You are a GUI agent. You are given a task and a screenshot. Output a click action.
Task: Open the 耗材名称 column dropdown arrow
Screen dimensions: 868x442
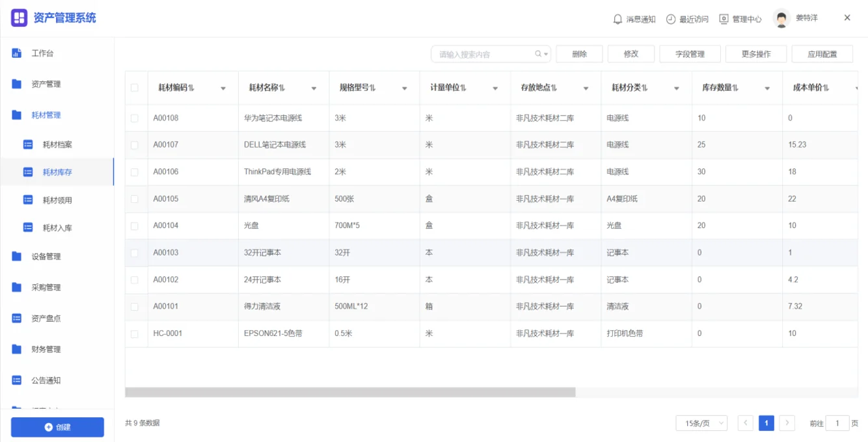314,88
